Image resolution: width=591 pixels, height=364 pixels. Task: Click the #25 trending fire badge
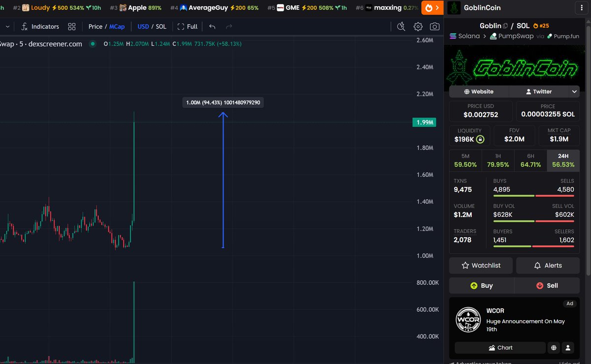click(x=542, y=26)
